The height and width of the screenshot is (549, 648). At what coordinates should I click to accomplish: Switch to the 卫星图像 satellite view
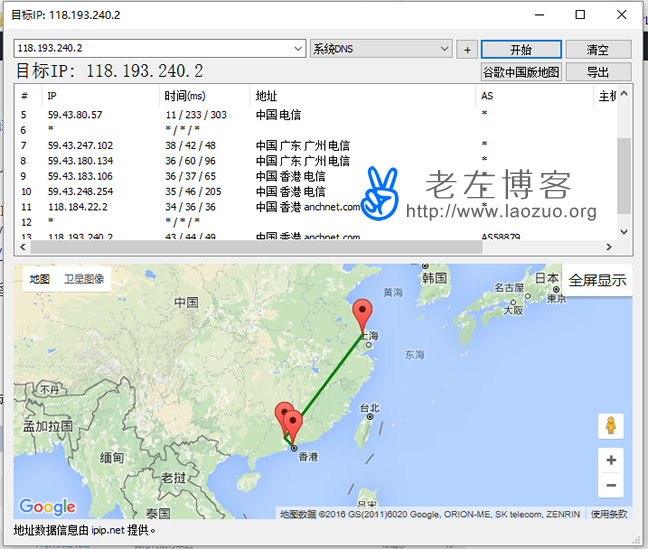tap(83, 279)
